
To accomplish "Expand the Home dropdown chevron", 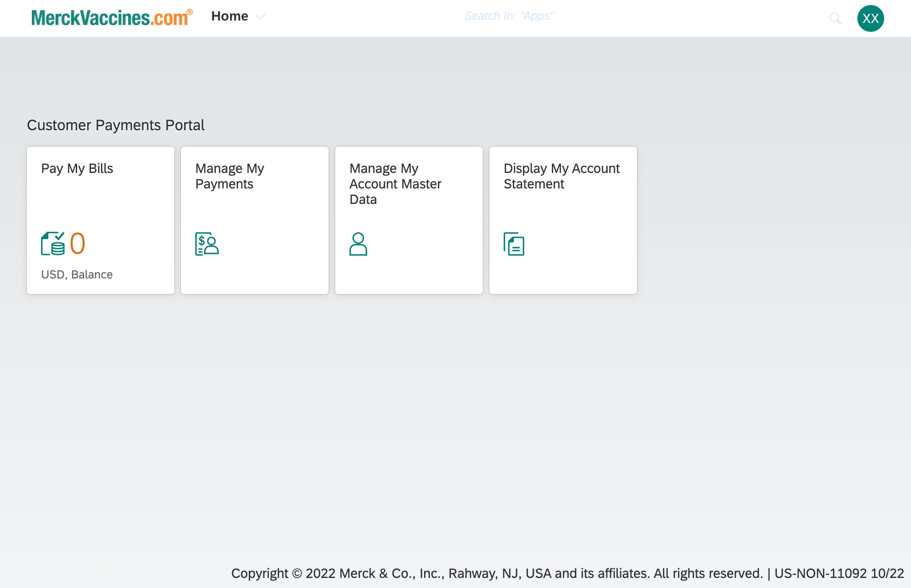I will (x=260, y=17).
